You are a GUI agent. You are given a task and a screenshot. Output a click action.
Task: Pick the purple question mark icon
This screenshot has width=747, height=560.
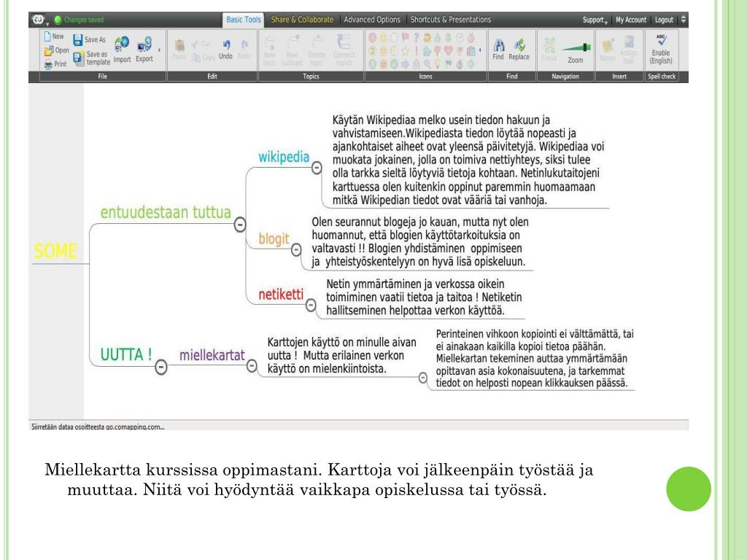pos(416,37)
